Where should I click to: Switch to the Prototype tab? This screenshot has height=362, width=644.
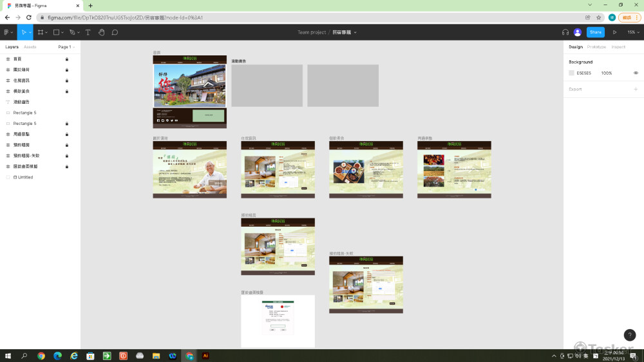(x=596, y=47)
